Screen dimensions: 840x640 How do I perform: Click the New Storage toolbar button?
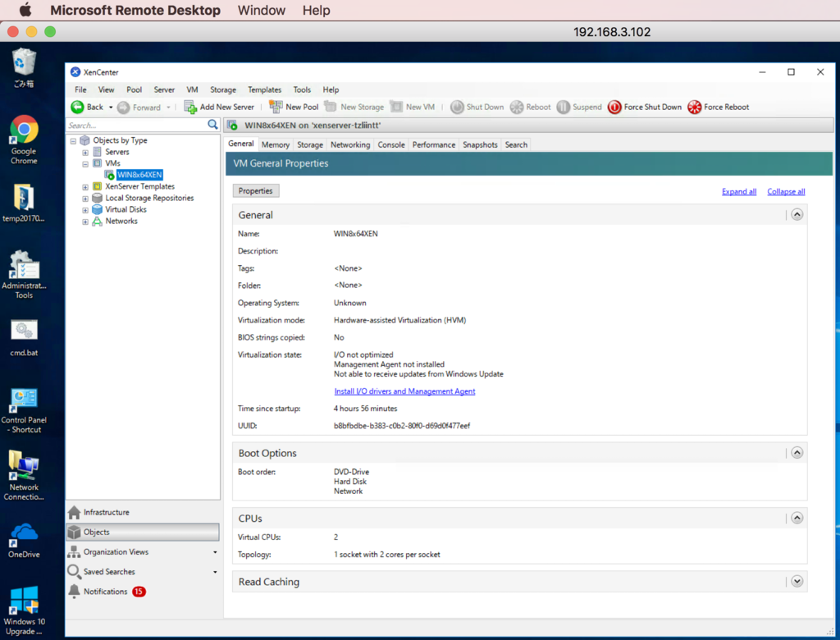point(354,107)
